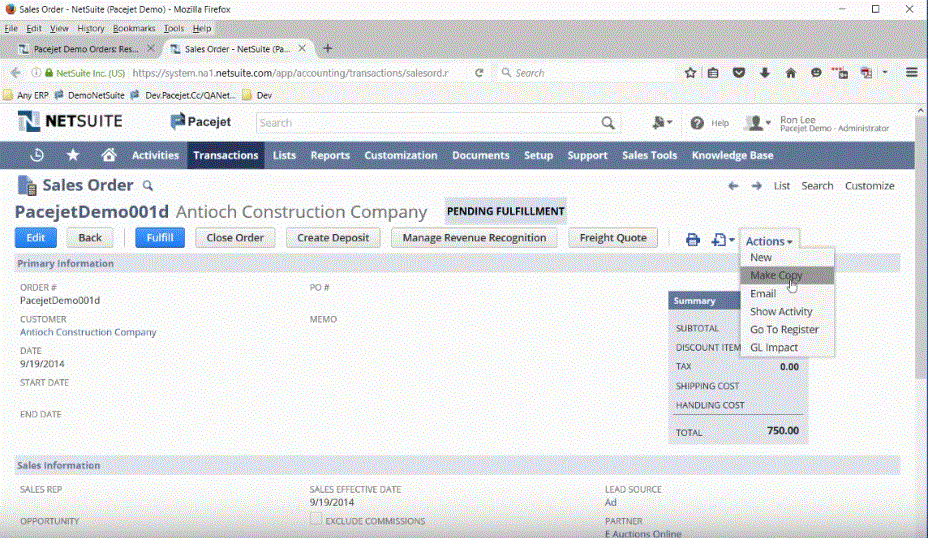Click the List link
Image resolution: width=928 pixels, height=538 pixels.
point(781,186)
